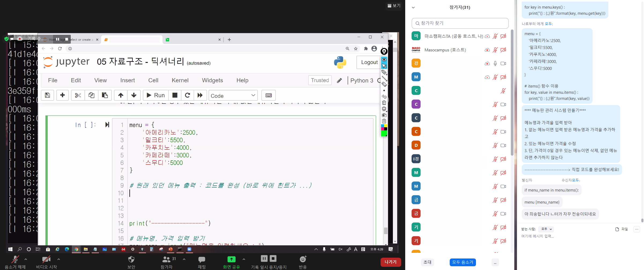
Task: Start video in Zoom toolbar
Action: (x=46, y=262)
